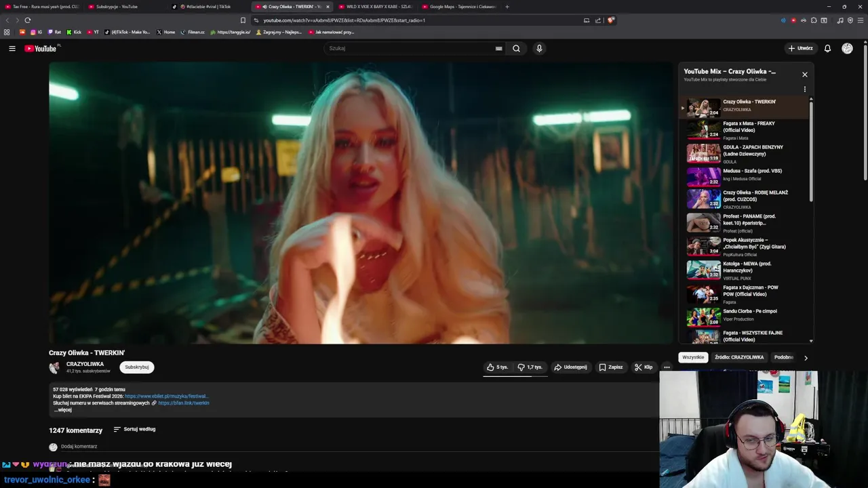Save the video with Zapisz
Screen dimensions: 868x488
(610, 367)
